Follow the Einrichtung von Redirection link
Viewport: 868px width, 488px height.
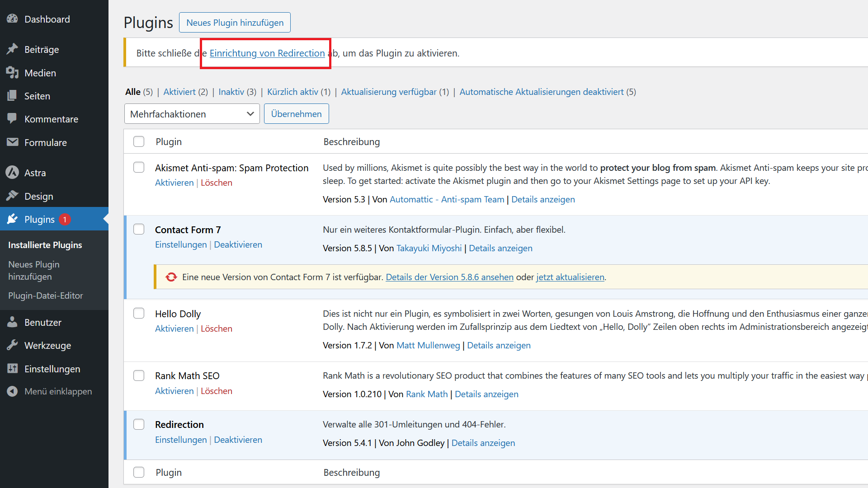pos(267,53)
